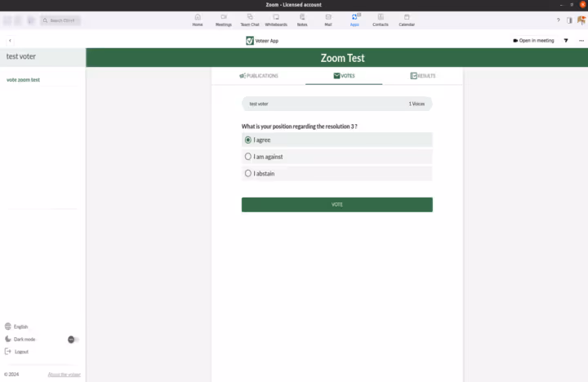Image resolution: width=588 pixels, height=382 pixels.
Task: Switch to the Results tab
Action: [423, 76]
